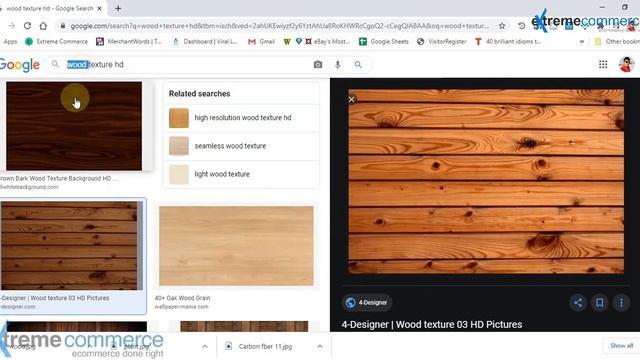Reload the page with the refresh icon
Screen dimensions: 640x360
click(27, 26)
